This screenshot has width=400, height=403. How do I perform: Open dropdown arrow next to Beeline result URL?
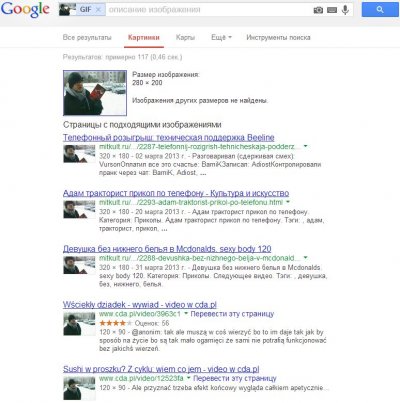[x=305, y=146]
